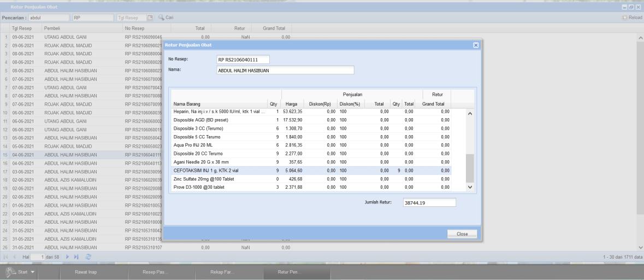Click the dialog table scrollbar thumb
The height and width of the screenshot is (280, 644).
point(470,168)
